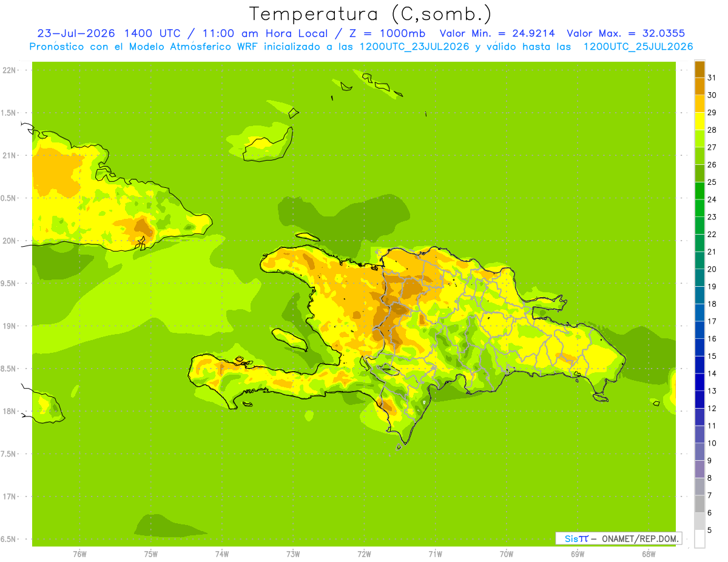Click the gray legend swatch between 6 and 7
The image size is (728, 562).
pyautogui.click(x=699, y=504)
